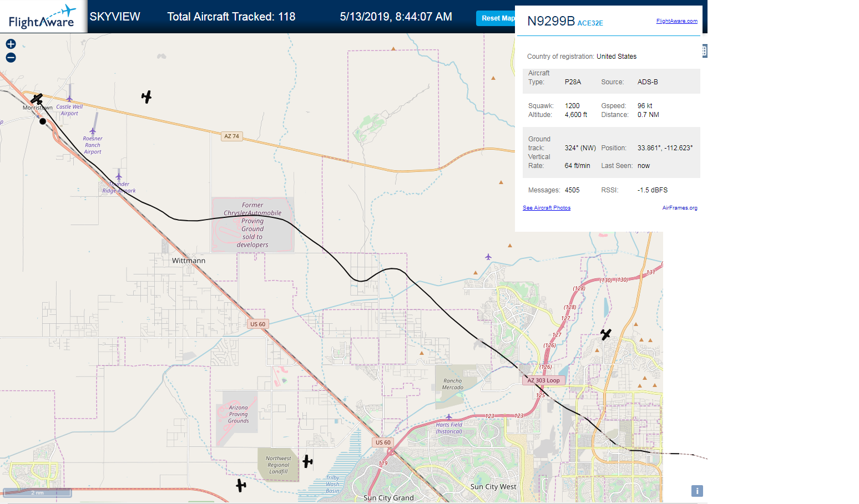The image size is (859, 504).
Task: Click the FlightAware logo
Action: (43, 17)
